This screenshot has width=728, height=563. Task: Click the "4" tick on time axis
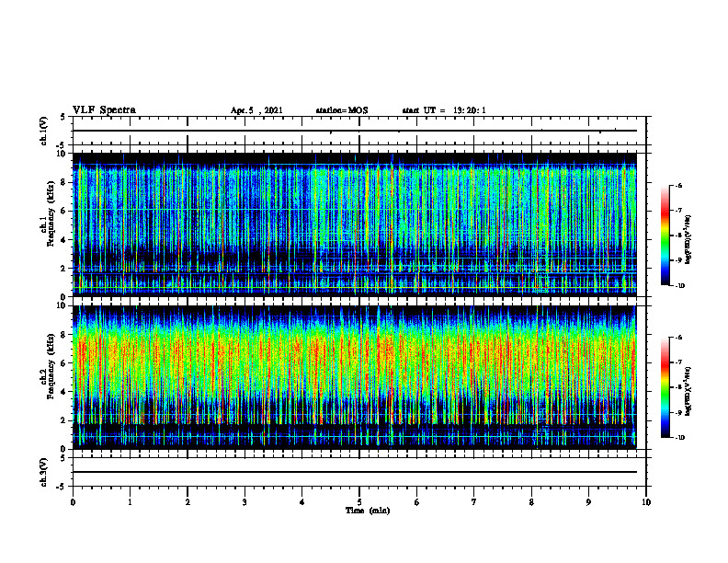pyautogui.click(x=302, y=502)
